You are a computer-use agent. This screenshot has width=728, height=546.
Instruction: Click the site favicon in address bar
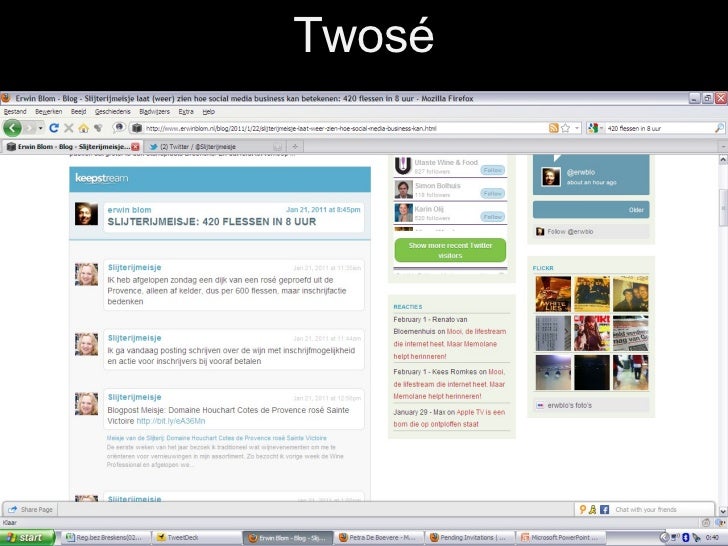[x=136, y=128]
